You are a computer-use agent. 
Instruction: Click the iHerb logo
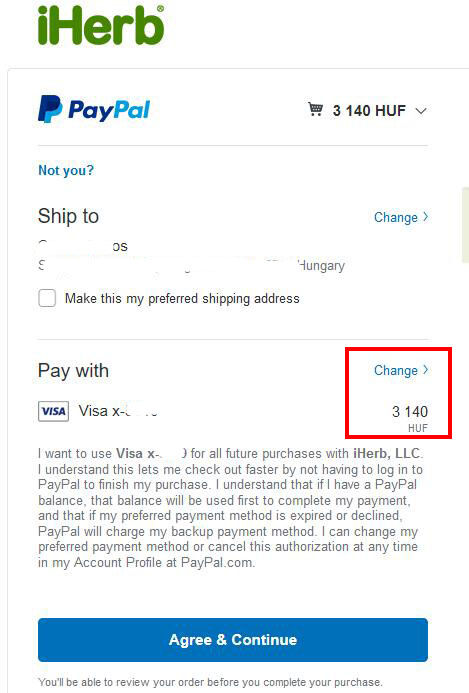[x=101, y=25]
